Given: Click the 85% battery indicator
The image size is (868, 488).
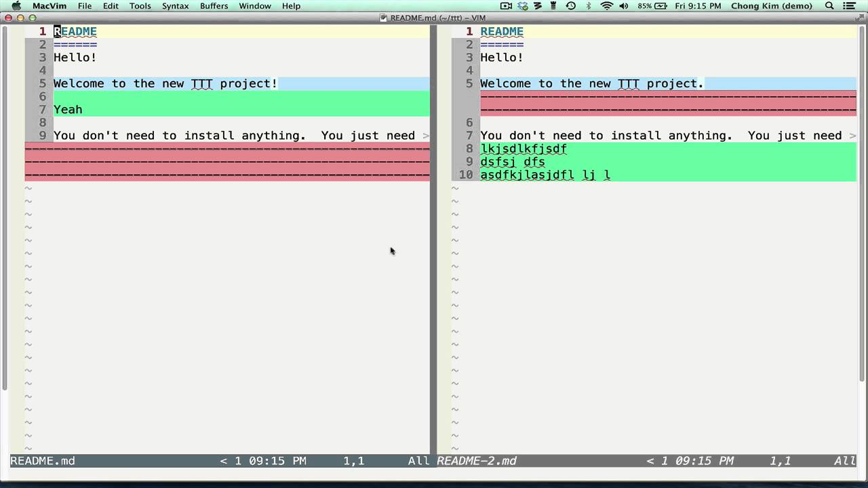Looking at the screenshot, I should point(652,6).
